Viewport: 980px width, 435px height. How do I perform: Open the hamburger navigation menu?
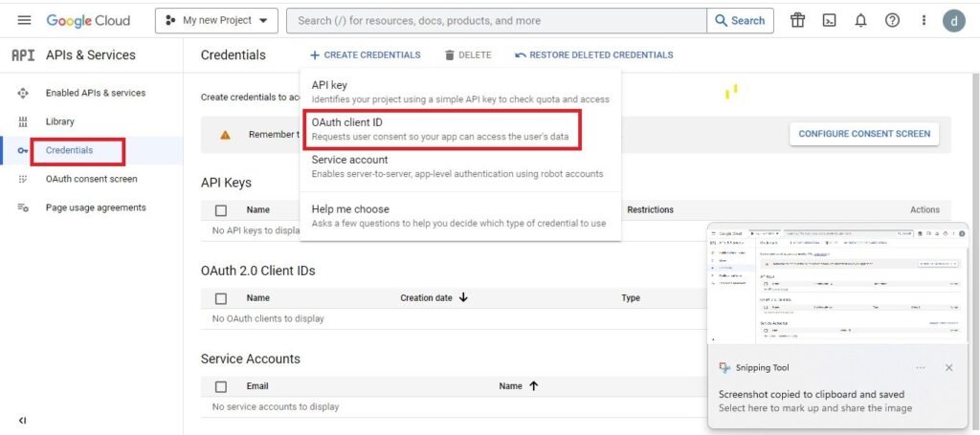pos(24,20)
